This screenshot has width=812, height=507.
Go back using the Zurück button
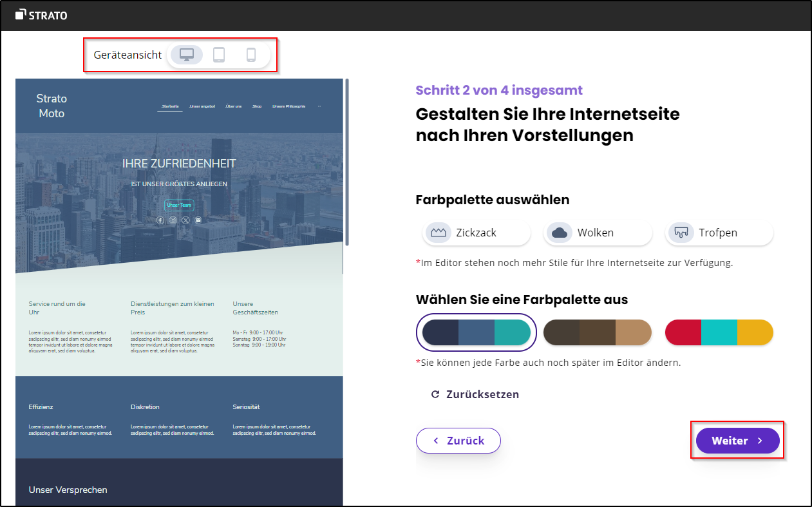pyautogui.click(x=458, y=440)
